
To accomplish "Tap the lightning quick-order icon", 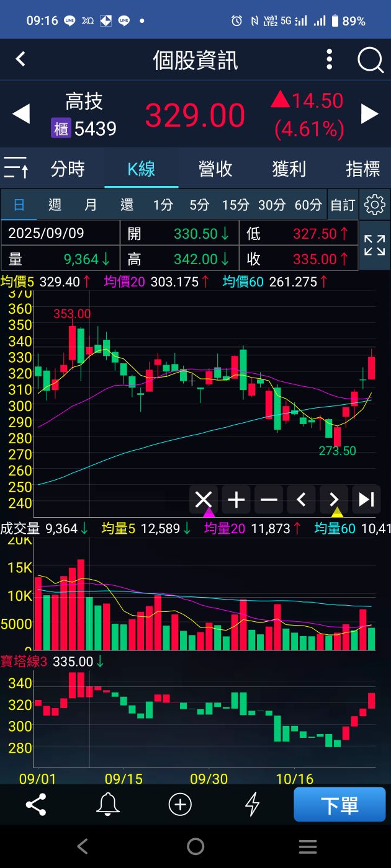I will [x=252, y=805].
